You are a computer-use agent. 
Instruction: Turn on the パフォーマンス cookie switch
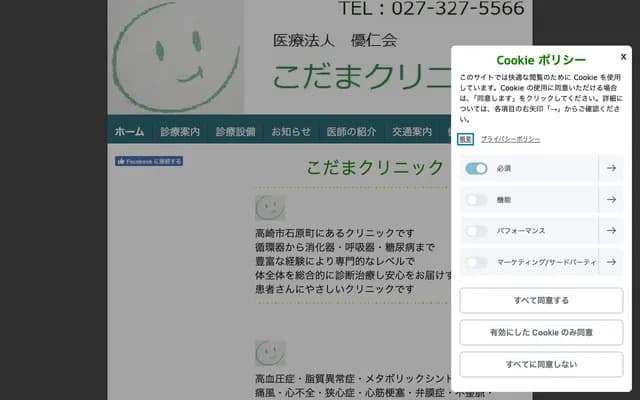(x=476, y=231)
